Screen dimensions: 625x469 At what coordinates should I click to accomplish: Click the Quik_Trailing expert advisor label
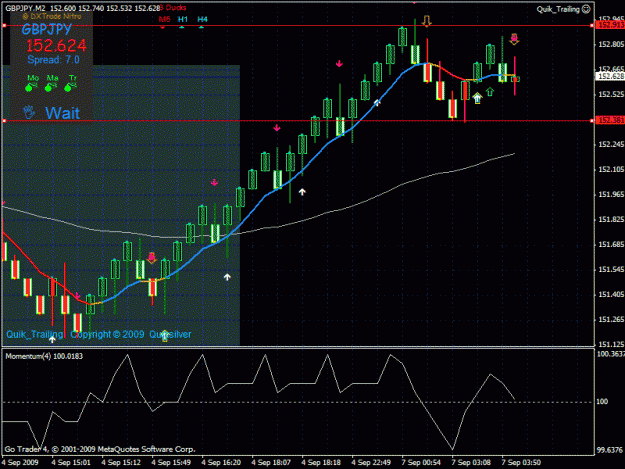click(x=558, y=9)
